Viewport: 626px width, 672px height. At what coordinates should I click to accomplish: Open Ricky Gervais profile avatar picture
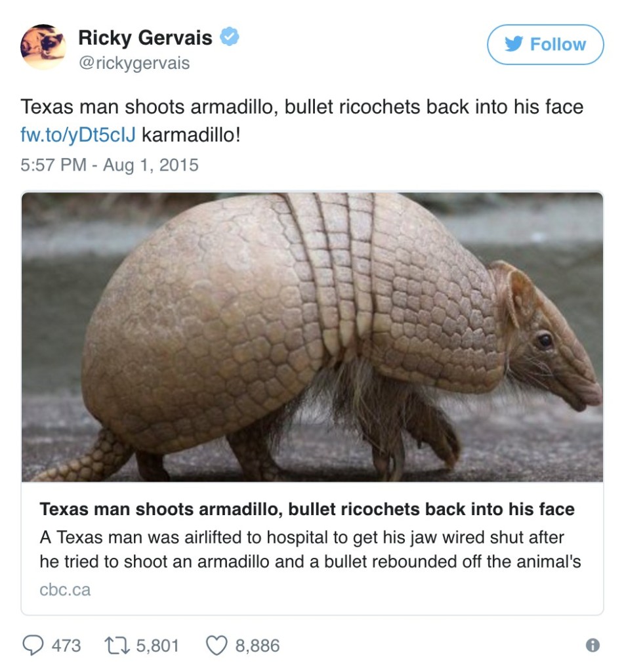(x=43, y=47)
